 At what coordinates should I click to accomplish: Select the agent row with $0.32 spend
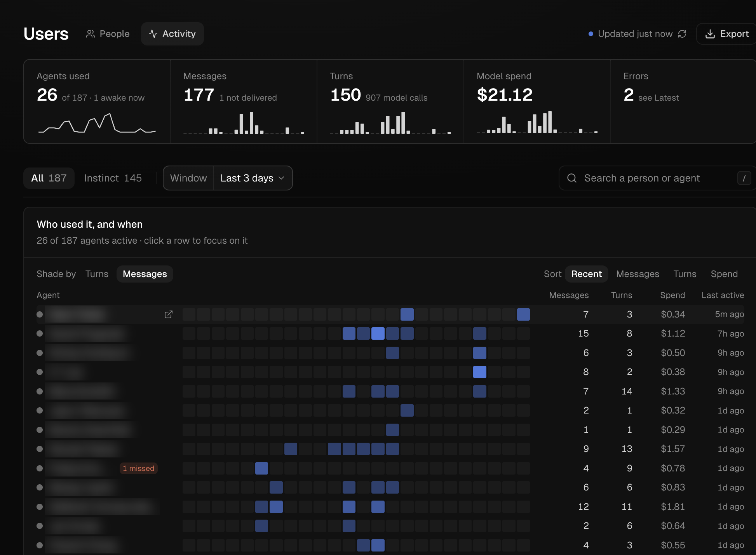(x=390, y=410)
